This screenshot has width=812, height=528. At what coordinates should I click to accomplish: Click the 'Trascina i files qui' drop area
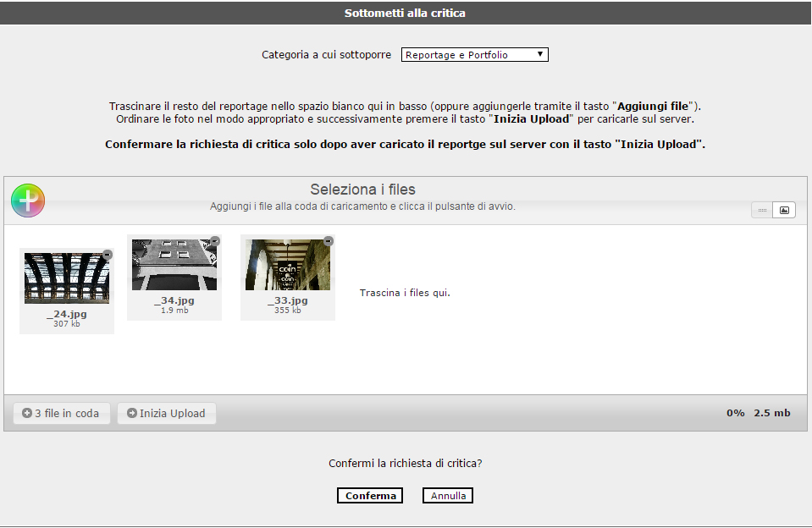pyautogui.click(x=405, y=294)
